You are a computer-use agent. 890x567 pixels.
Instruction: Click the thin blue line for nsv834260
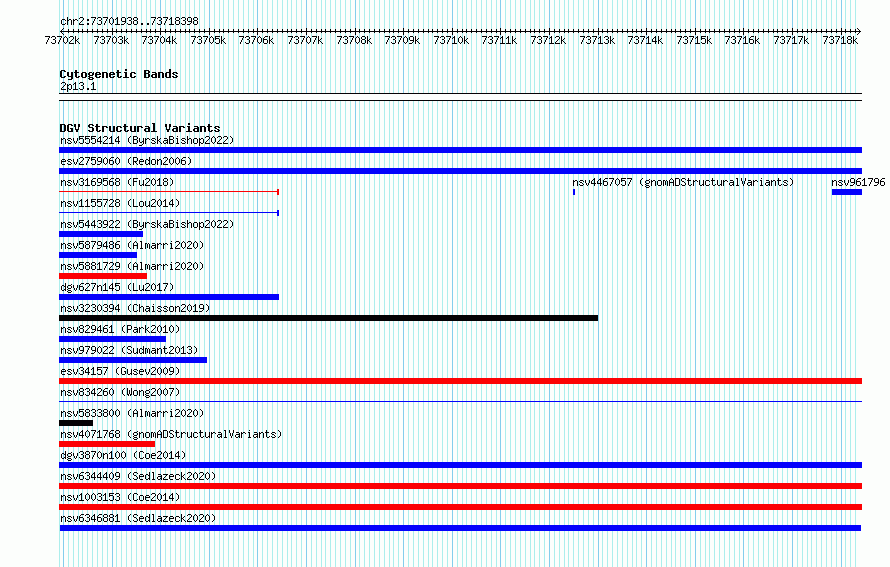click(x=460, y=402)
